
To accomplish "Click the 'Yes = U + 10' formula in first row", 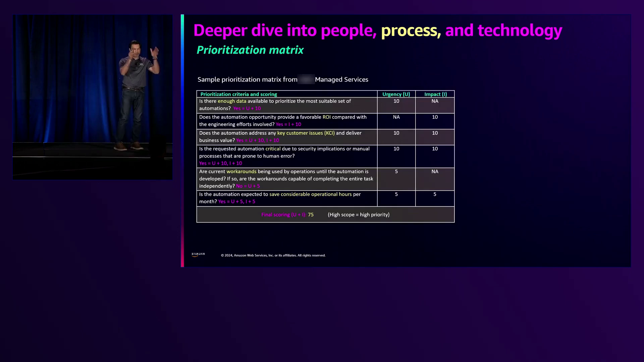I will [247, 108].
